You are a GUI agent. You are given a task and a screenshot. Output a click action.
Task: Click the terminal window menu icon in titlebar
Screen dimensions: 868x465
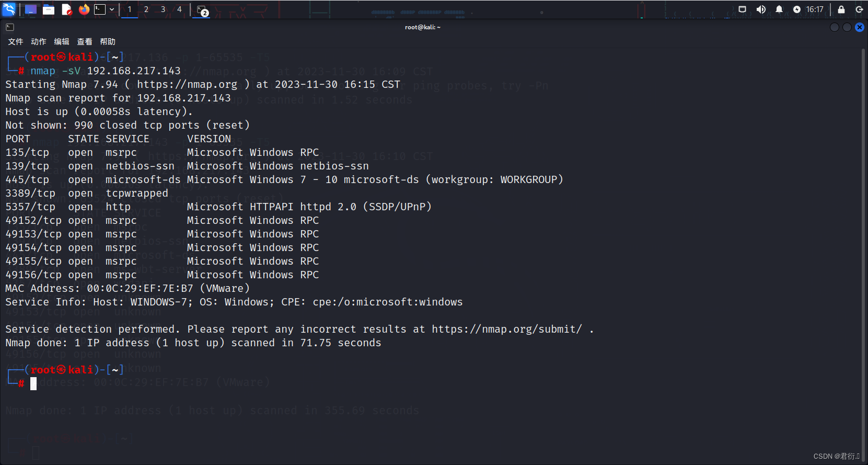point(10,27)
